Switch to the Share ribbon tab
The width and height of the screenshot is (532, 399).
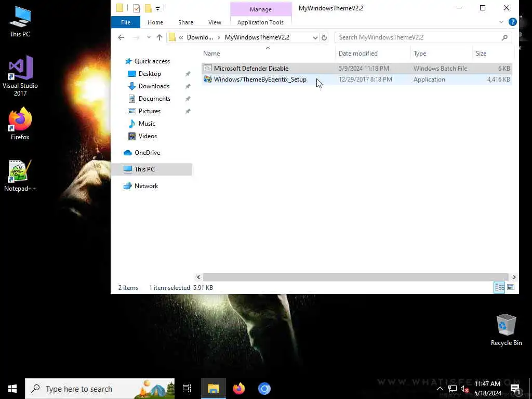click(x=185, y=22)
